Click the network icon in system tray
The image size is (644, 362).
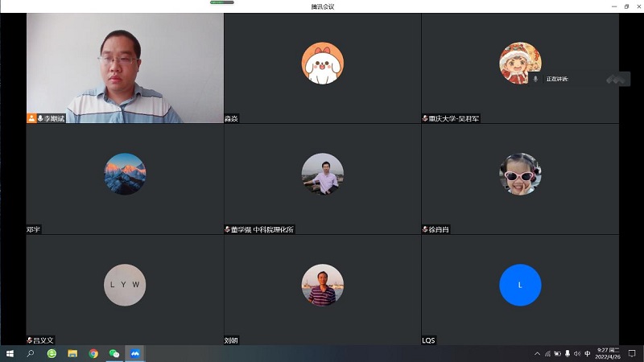click(x=547, y=353)
